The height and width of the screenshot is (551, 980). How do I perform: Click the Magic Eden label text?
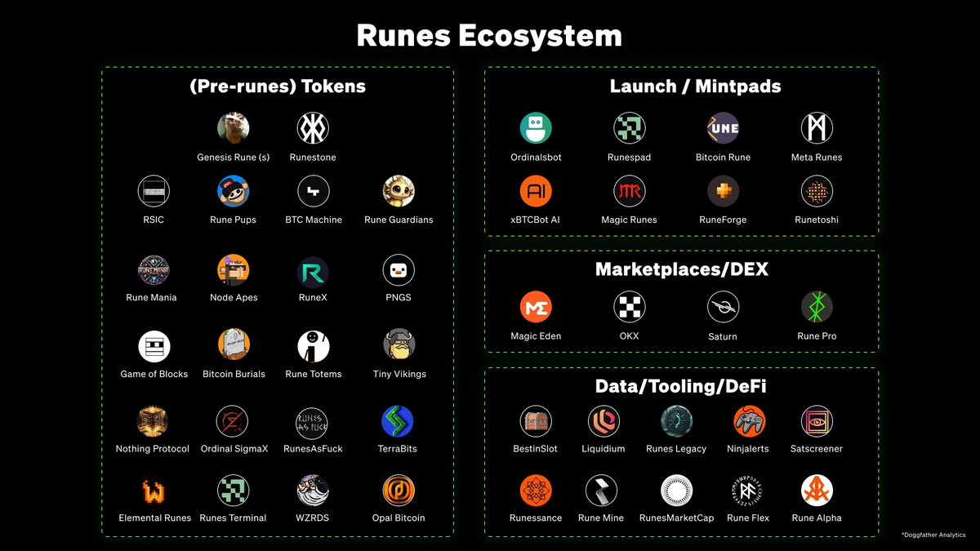click(536, 336)
